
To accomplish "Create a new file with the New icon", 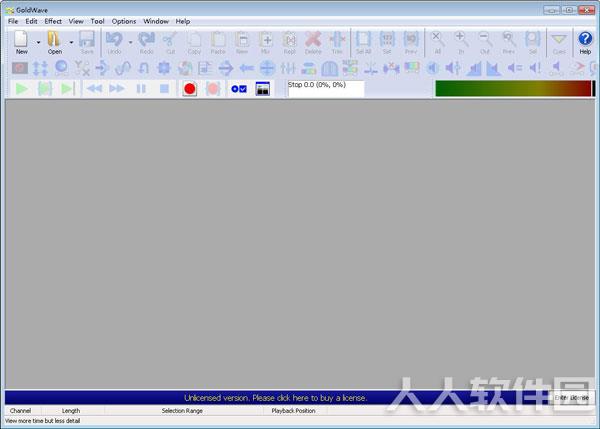I will pyautogui.click(x=21, y=42).
